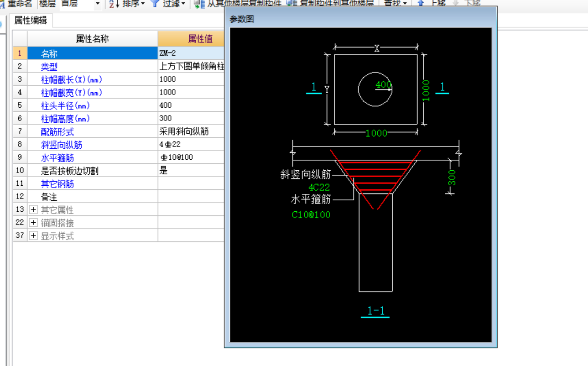Viewport: 588px width, 366px height.
Task: Click the 斜竖向纵筋 value 4⏀22
Action: [x=192, y=145]
